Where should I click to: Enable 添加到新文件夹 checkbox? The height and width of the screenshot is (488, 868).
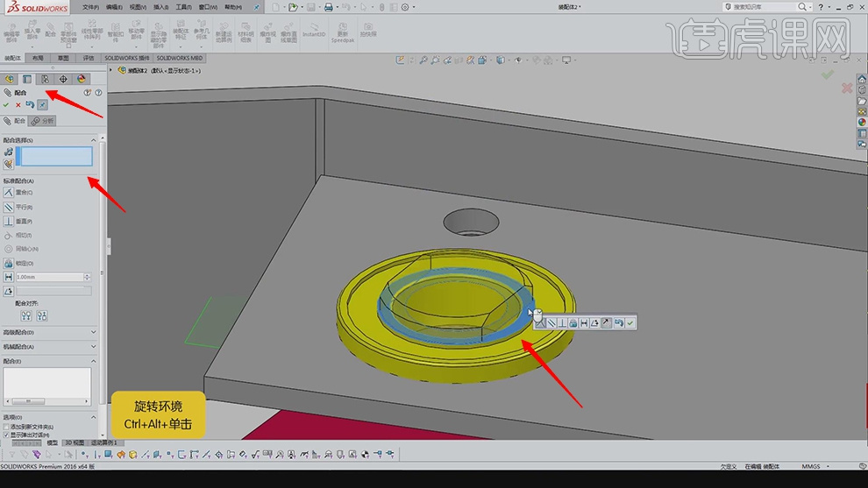click(6, 427)
